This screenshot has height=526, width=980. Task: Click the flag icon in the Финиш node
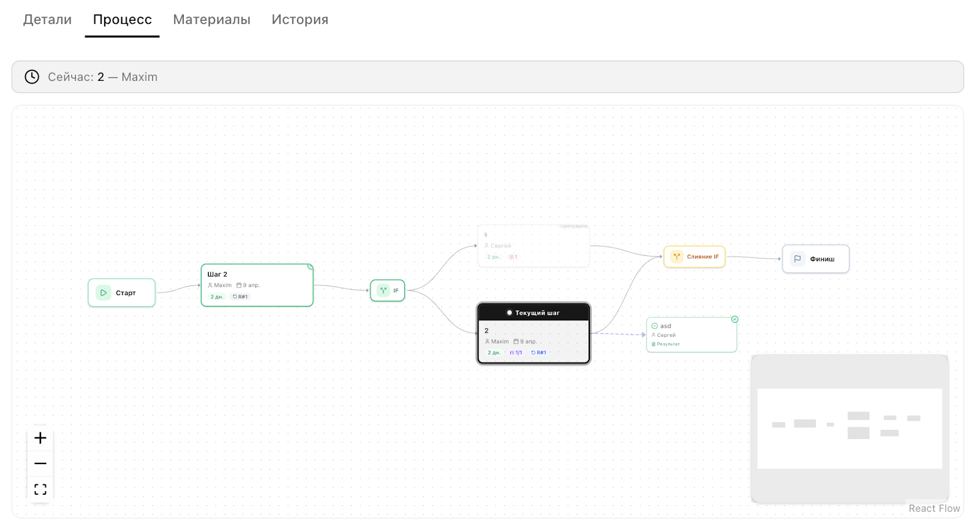click(797, 259)
